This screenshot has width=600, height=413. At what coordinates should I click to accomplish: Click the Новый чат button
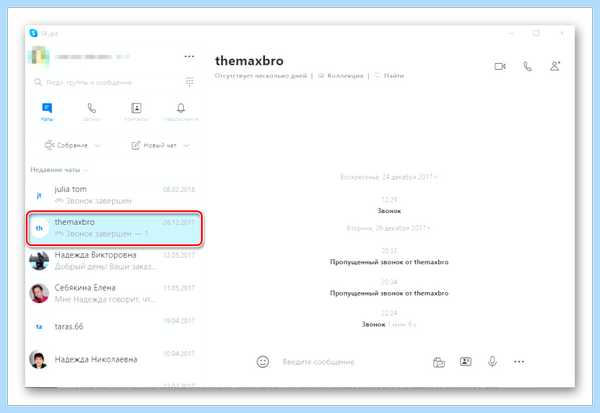coord(154,145)
